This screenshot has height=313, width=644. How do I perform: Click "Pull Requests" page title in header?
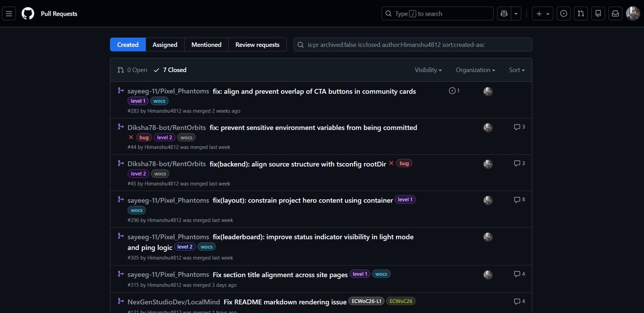click(59, 13)
